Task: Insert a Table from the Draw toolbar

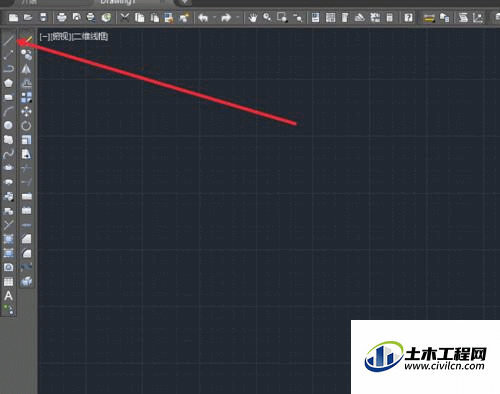Action: pos(9,281)
